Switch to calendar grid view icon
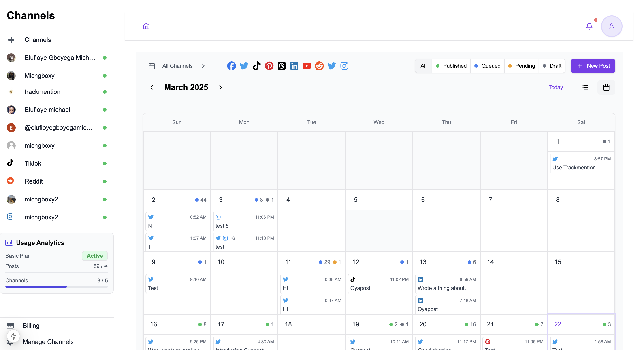Screen dimensions: 644x350 [606, 87]
